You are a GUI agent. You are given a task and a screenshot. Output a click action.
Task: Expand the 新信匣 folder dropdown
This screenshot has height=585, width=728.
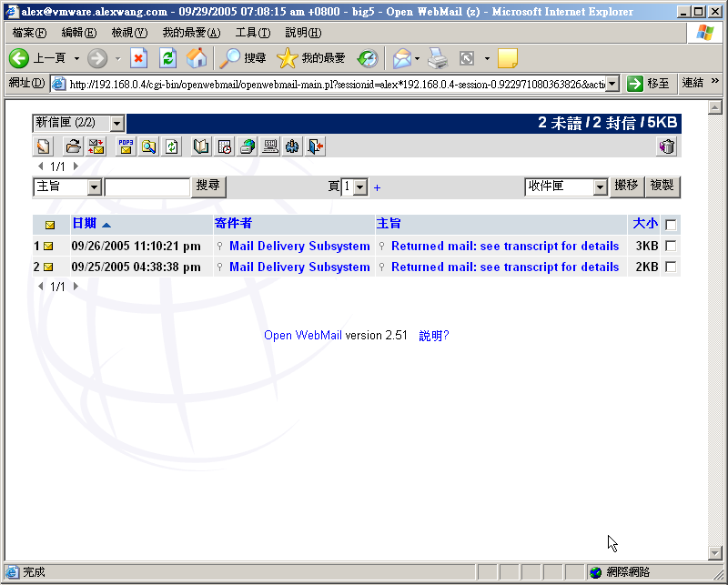coord(116,123)
